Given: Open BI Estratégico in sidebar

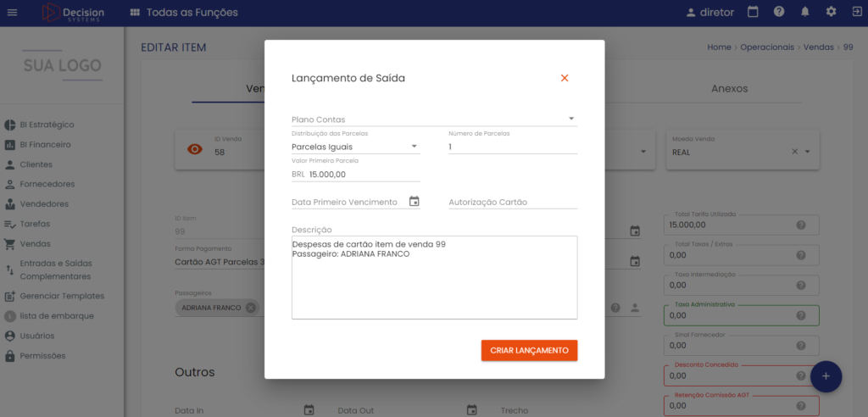Looking at the screenshot, I should pyautogui.click(x=39, y=125).
